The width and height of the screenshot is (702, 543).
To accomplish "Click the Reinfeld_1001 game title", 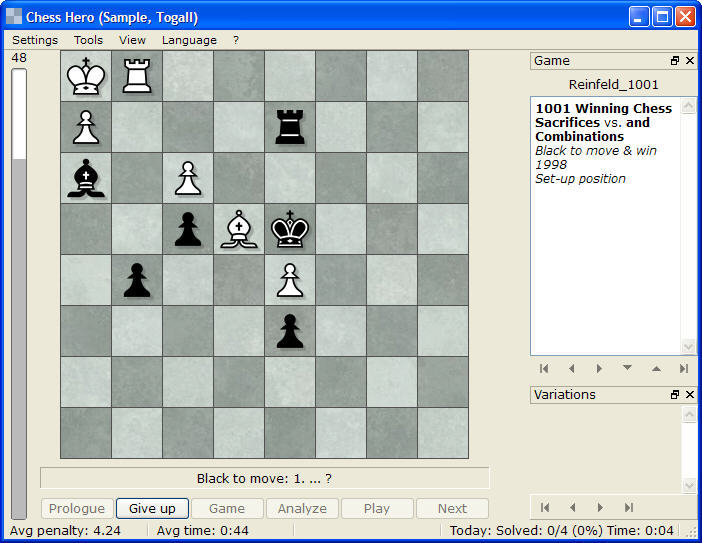I will coord(613,85).
